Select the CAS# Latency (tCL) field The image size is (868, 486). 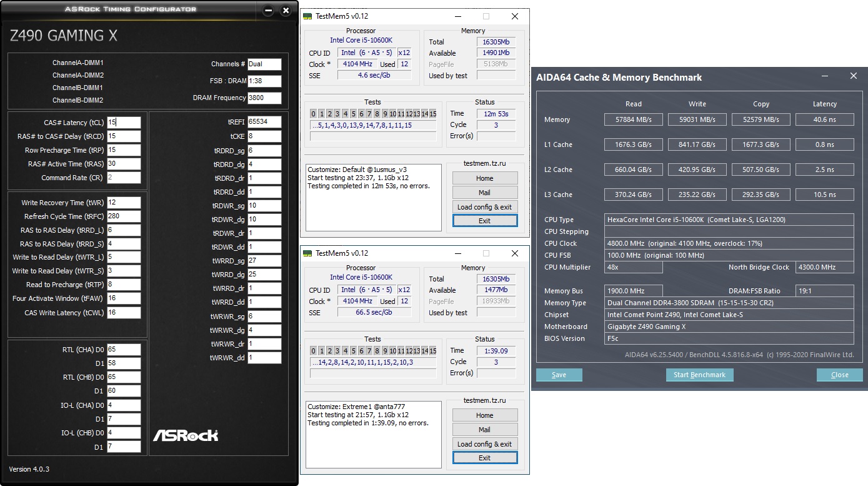[x=124, y=123]
